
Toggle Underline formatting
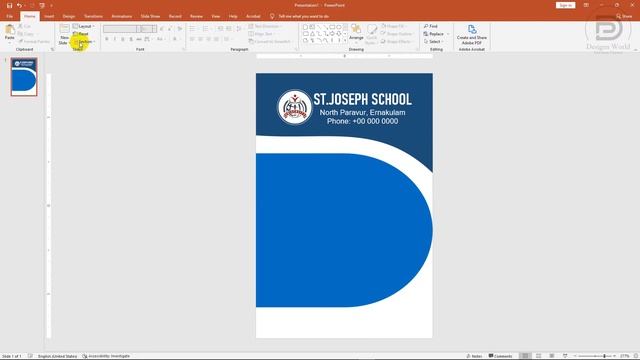(x=123, y=39)
